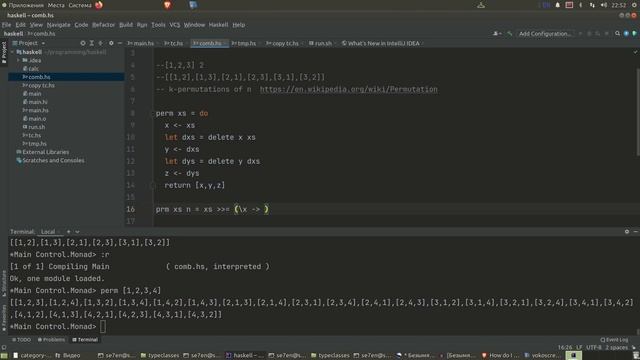The height and width of the screenshot is (360, 640).
Task: Open search everywhere magnifier icon
Action: [x=618, y=33]
